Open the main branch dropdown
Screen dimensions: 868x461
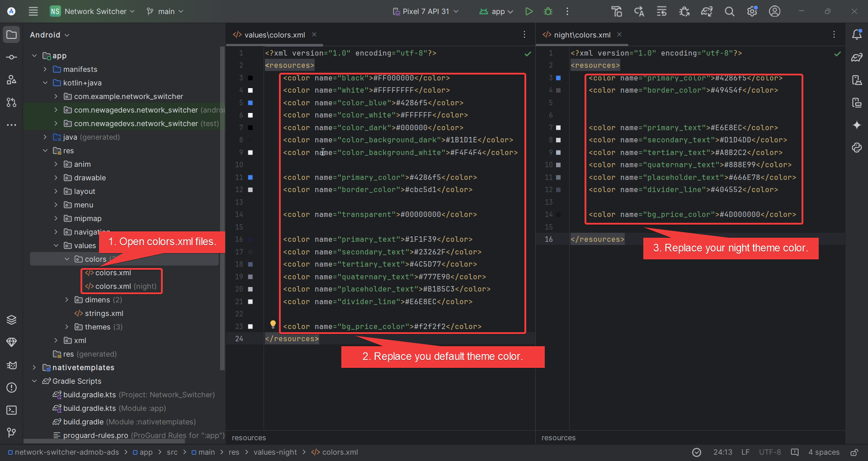(x=165, y=11)
